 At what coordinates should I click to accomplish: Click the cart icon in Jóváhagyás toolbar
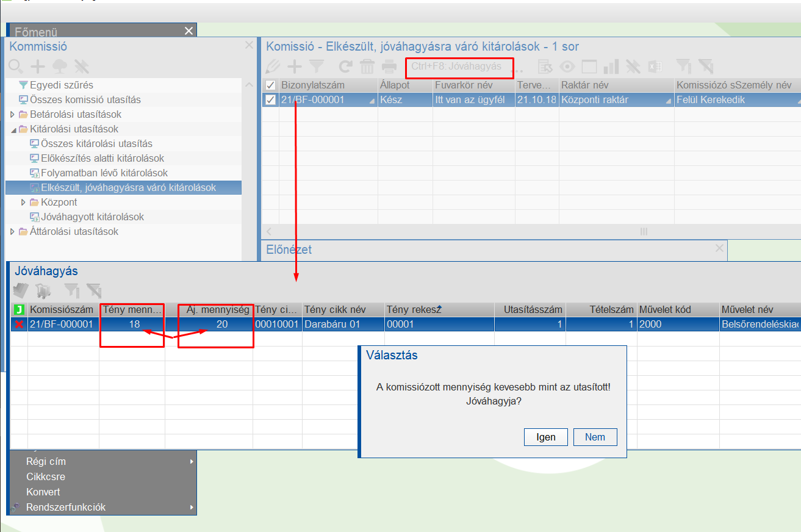pos(43,290)
